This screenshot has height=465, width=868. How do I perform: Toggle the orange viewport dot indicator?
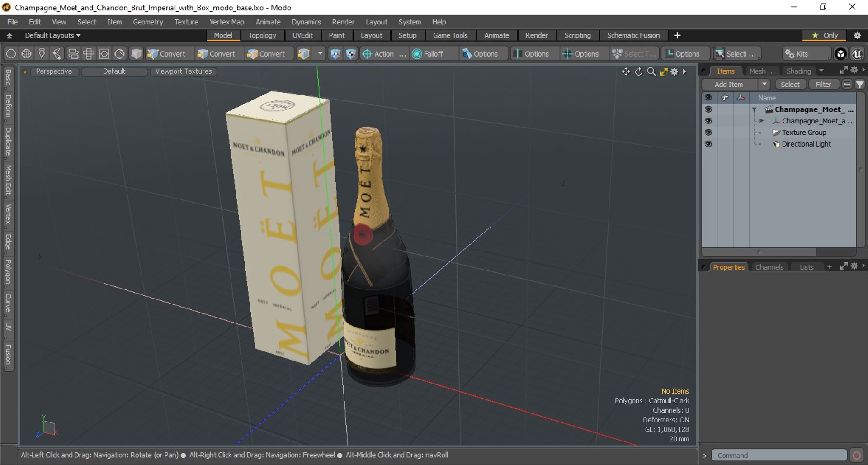(x=25, y=71)
